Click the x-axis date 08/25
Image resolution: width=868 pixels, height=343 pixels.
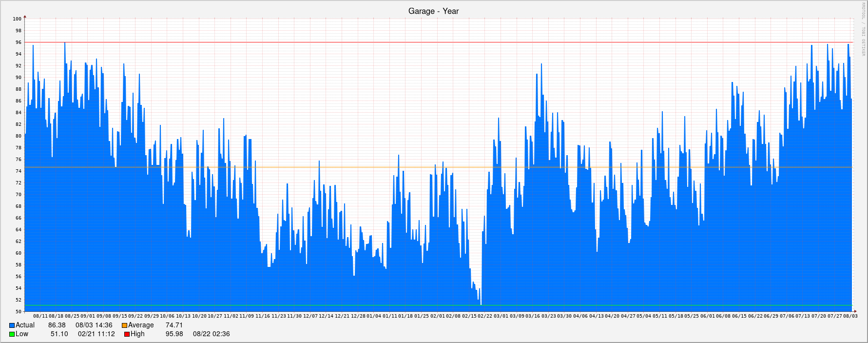coord(72,316)
